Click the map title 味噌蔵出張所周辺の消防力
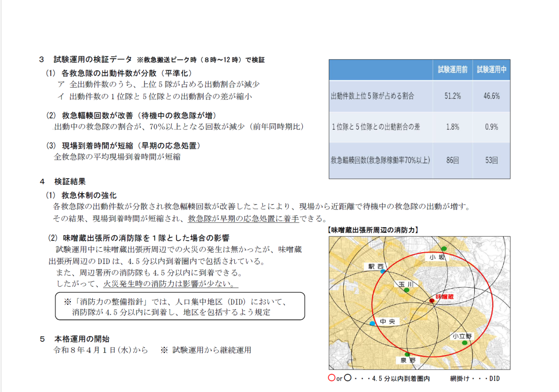This screenshot has width=559, height=392. [373, 230]
